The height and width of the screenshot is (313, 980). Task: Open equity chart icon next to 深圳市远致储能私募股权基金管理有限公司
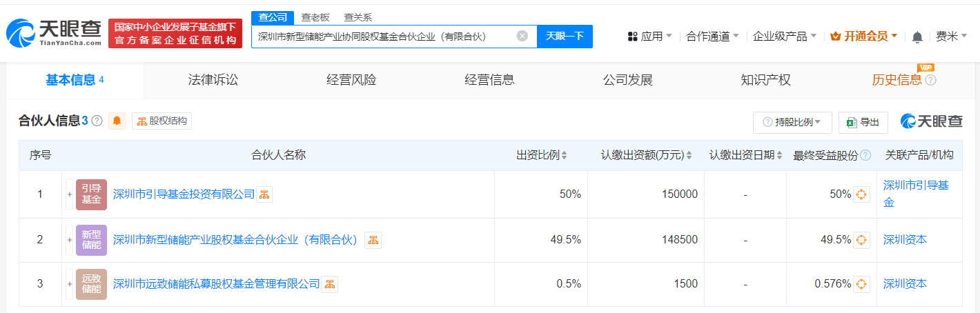(329, 284)
